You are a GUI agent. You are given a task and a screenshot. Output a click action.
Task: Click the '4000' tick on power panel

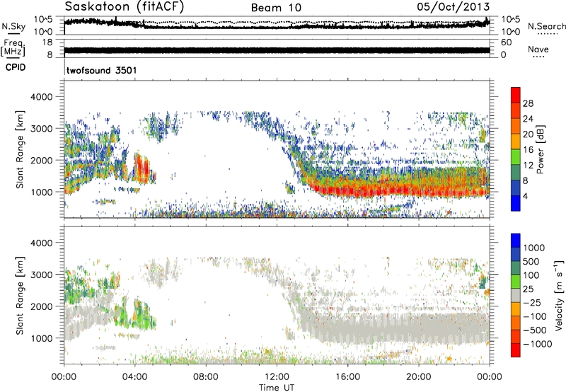pos(41,97)
